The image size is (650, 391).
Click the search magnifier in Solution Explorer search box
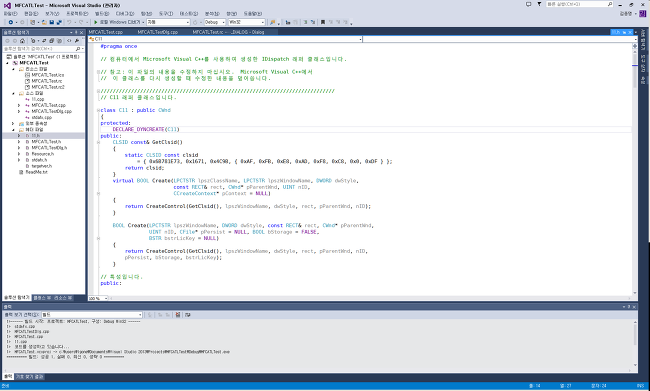pyautogui.click(x=78, y=49)
